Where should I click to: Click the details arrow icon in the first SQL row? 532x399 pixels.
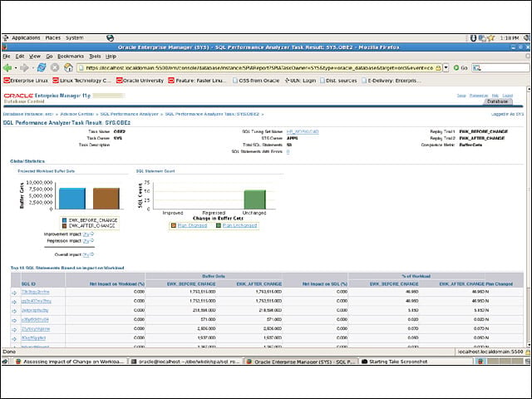pos(14,293)
